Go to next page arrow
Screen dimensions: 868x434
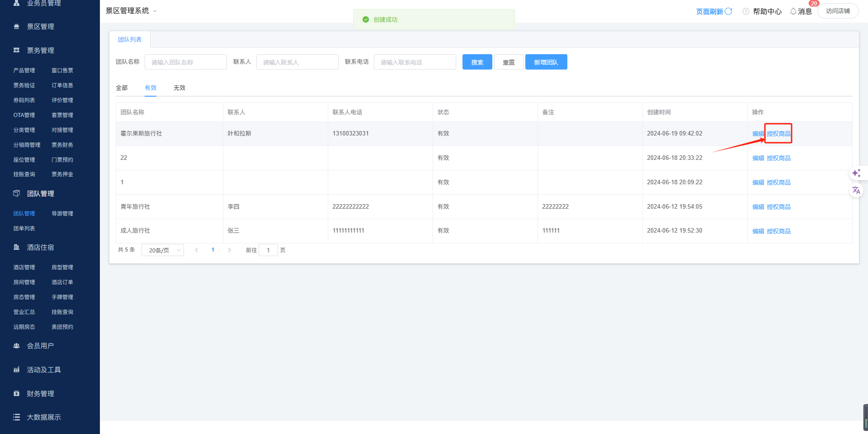230,250
